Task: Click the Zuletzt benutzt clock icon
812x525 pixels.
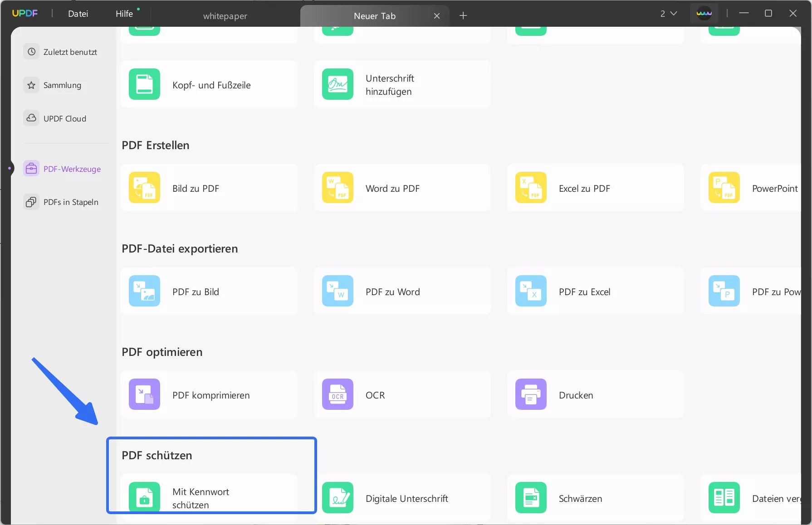Action: click(31, 52)
